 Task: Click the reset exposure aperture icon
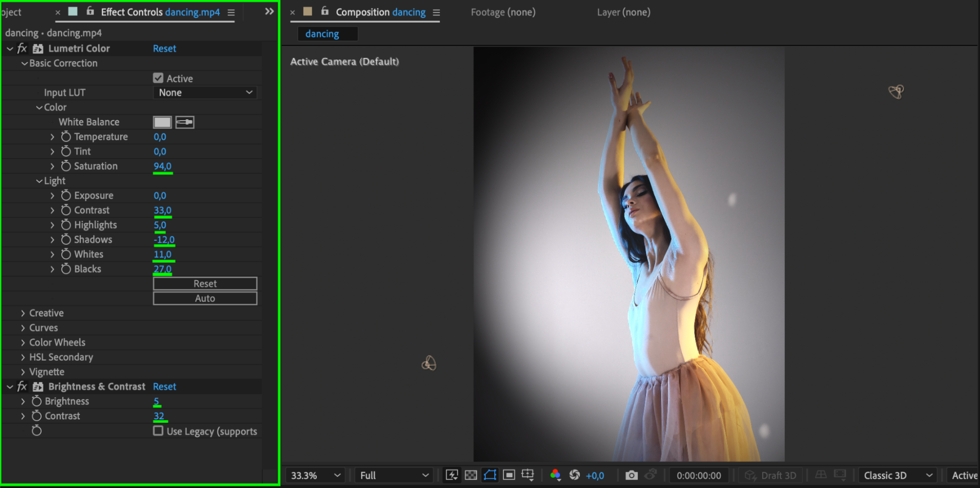tap(575, 475)
